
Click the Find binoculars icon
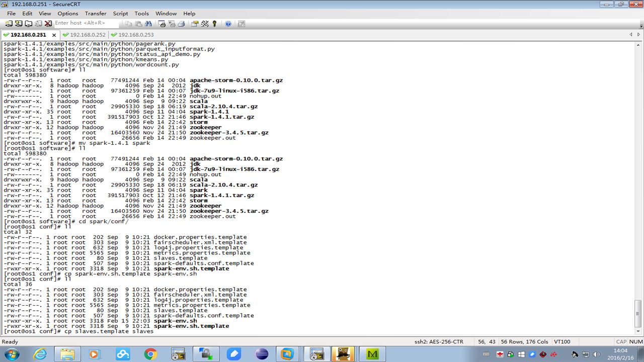coord(148,24)
